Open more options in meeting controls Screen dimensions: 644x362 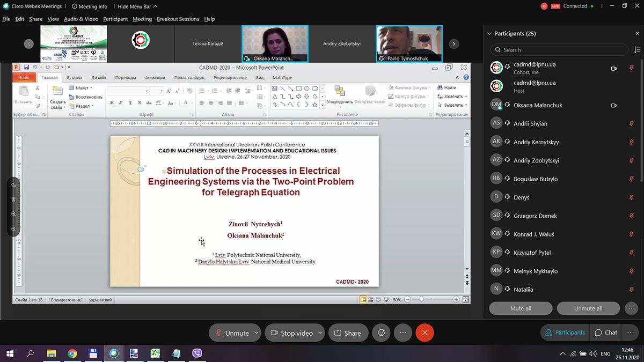pos(403,333)
